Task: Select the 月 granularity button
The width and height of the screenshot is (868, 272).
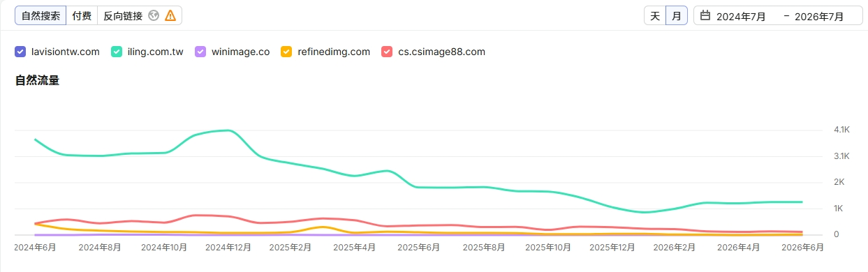Action: [677, 15]
